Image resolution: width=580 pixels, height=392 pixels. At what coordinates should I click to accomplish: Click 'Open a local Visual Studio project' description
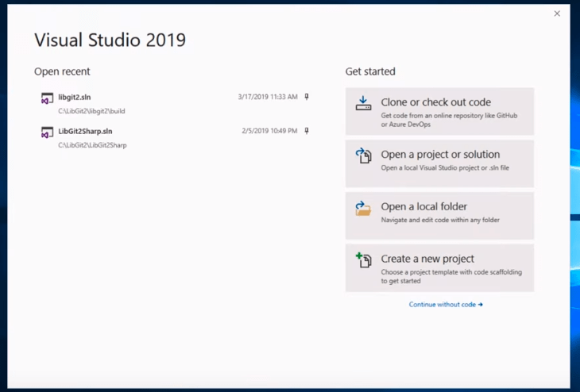tap(445, 167)
